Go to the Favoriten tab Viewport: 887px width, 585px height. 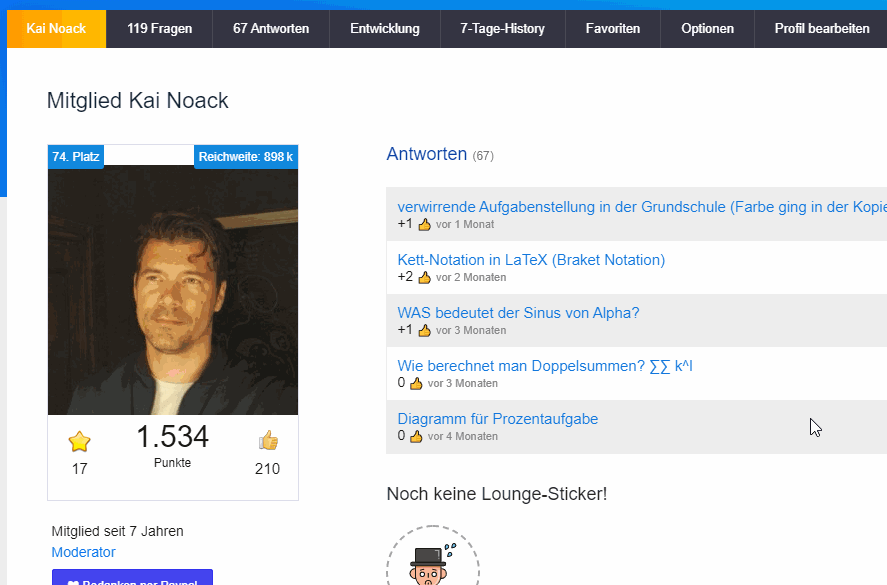(613, 28)
